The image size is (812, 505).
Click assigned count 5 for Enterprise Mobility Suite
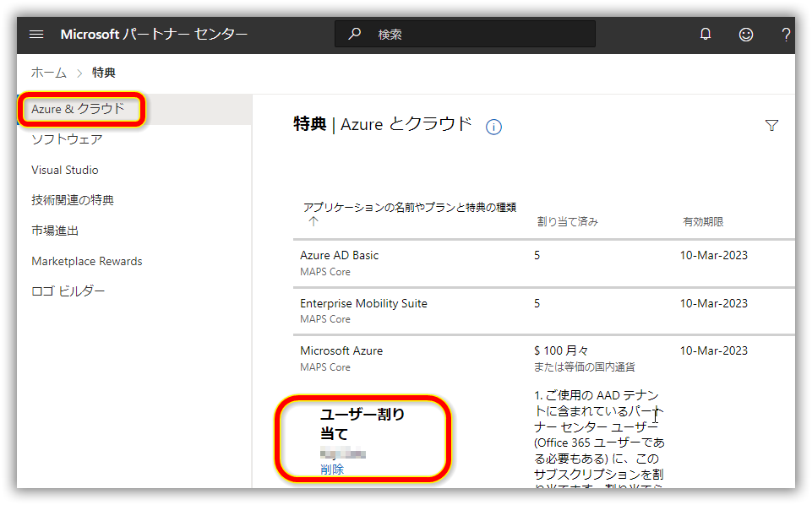[x=537, y=303]
